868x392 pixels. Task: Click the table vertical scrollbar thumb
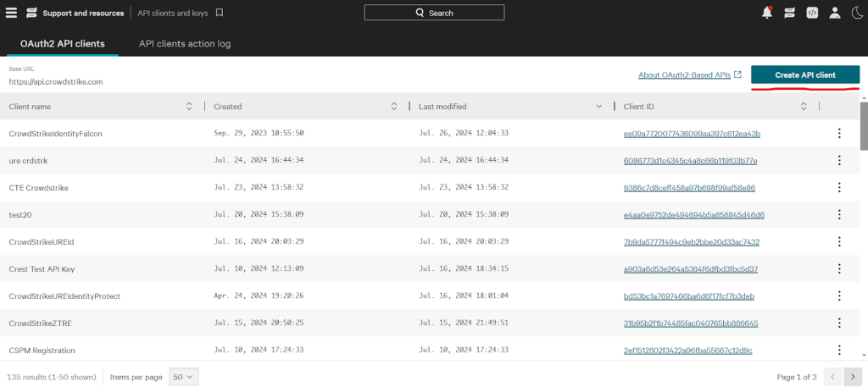(x=864, y=127)
